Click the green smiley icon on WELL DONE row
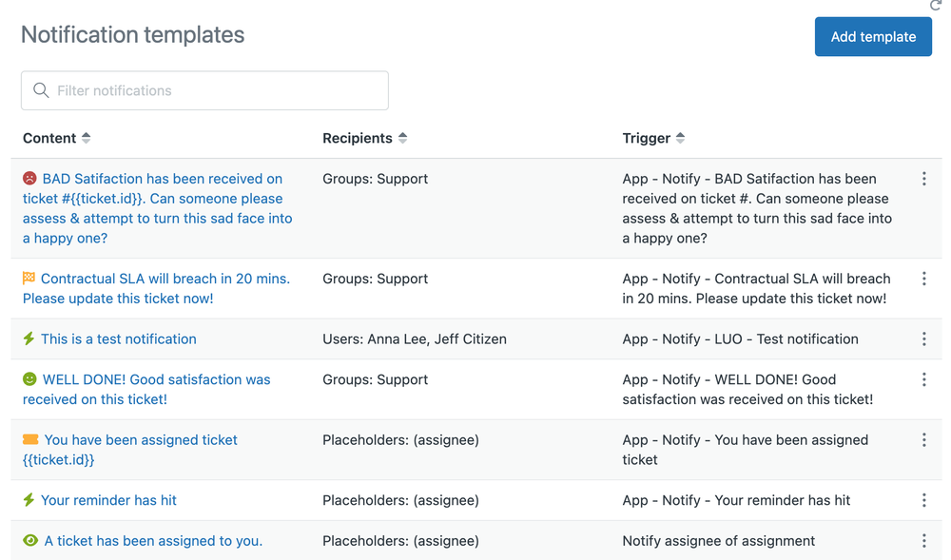Image resolution: width=951 pixels, height=560 pixels. (28, 379)
